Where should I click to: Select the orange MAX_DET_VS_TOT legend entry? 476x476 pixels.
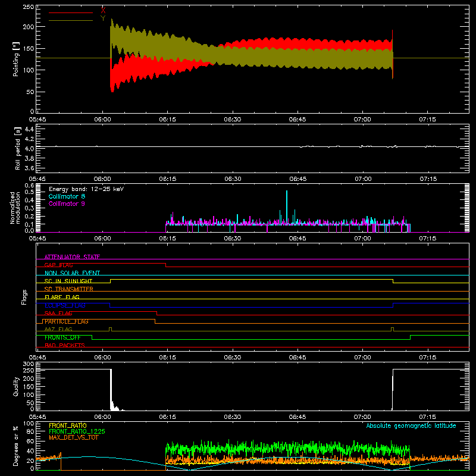pyautogui.click(x=74, y=437)
